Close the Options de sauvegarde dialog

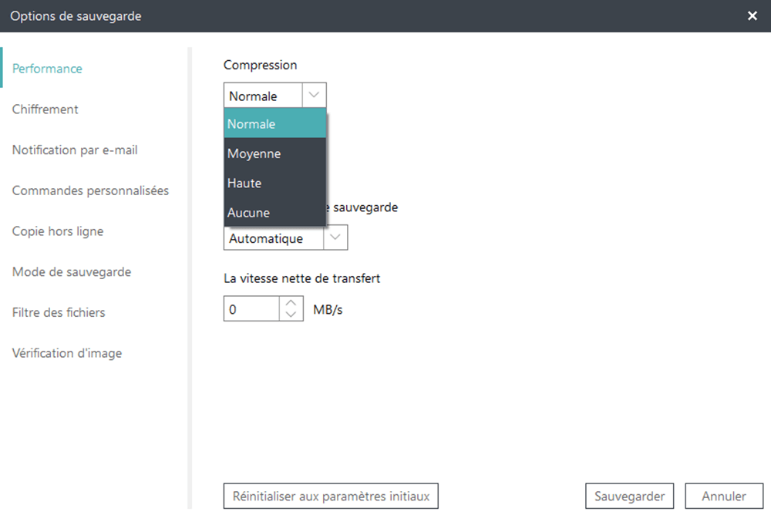752,15
